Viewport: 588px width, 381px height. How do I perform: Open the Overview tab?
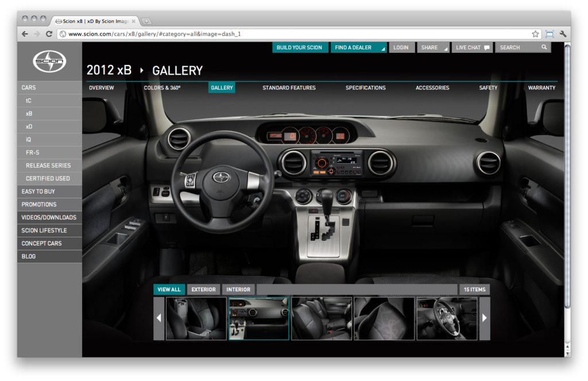(x=101, y=88)
